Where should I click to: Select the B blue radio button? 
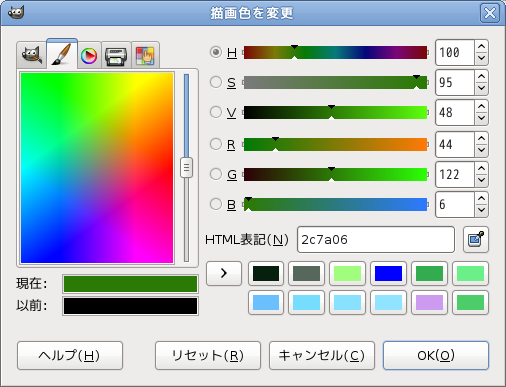tap(216, 204)
